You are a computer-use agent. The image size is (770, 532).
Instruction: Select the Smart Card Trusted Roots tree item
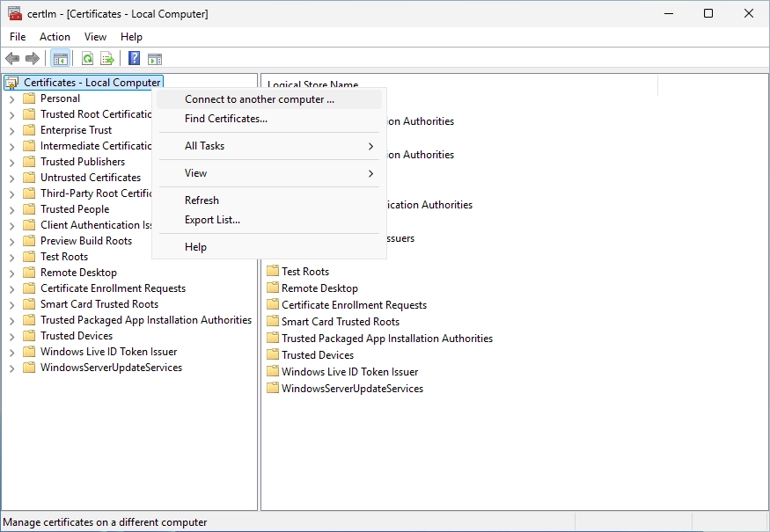pyautogui.click(x=99, y=304)
